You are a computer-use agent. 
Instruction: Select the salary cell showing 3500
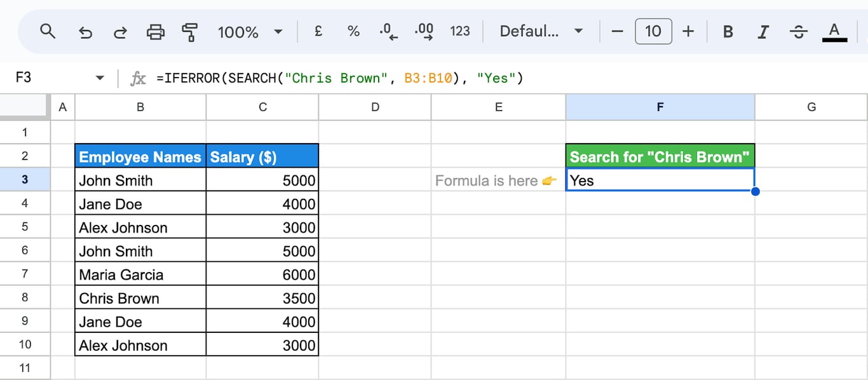[x=262, y=298]
